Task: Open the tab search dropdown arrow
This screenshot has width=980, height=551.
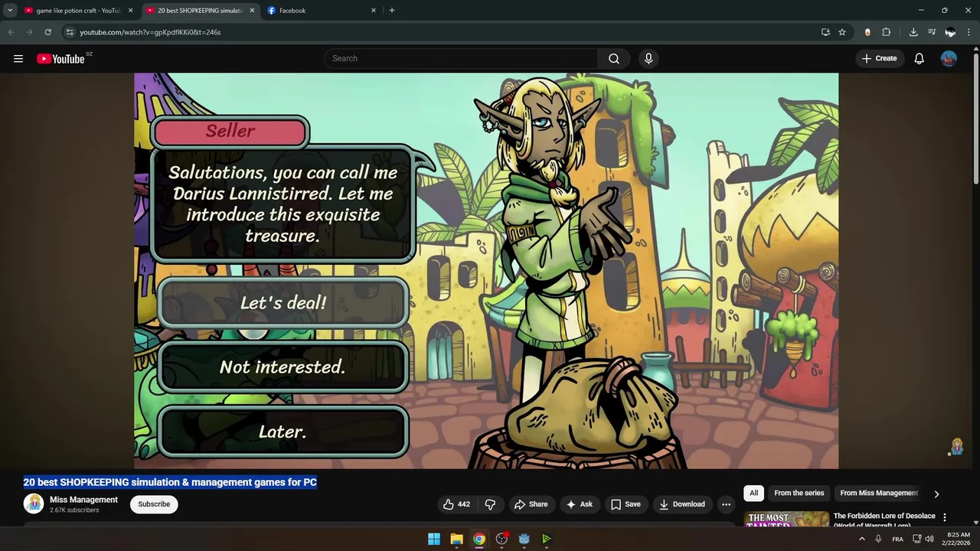Action: coord(10,10)
